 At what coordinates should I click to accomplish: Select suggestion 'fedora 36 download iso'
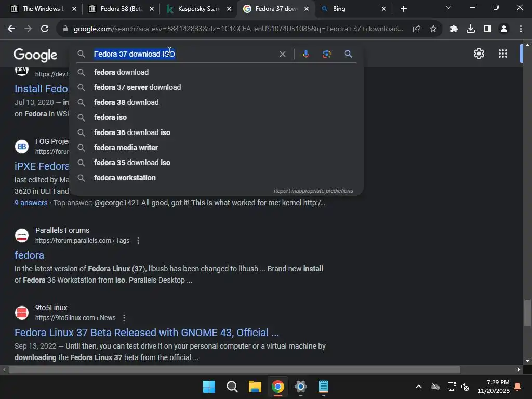[216, 132]
